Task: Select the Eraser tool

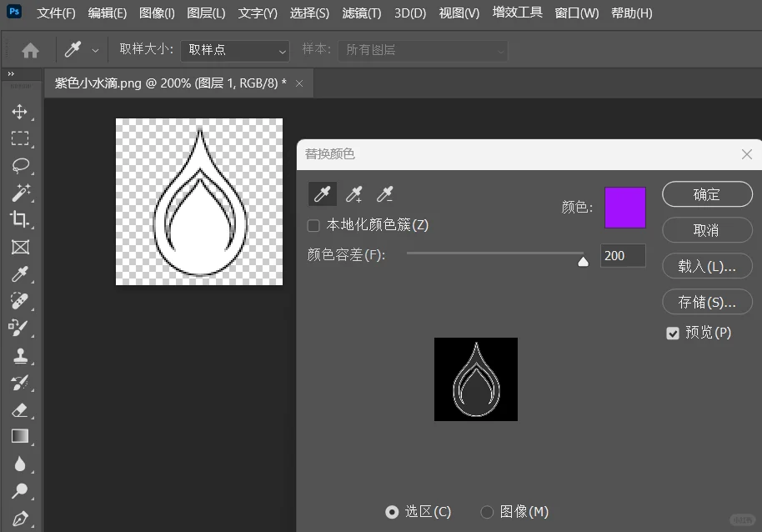Action: click(21, 409)
